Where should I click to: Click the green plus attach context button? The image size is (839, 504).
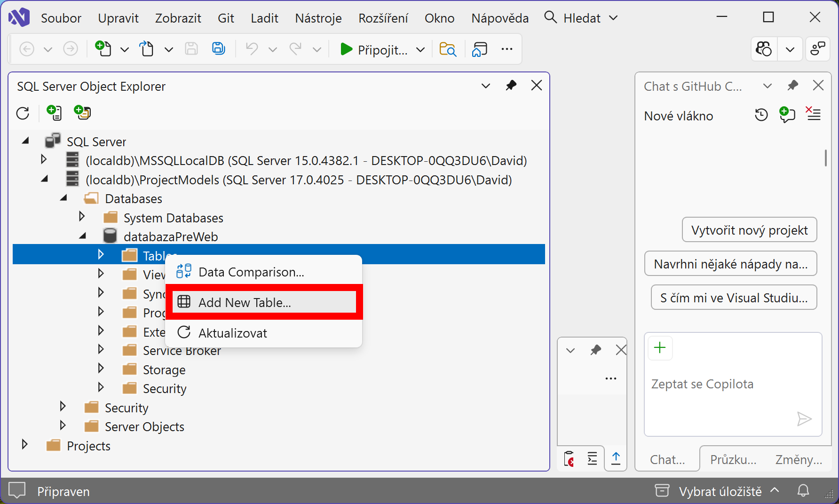pos(660,348)
